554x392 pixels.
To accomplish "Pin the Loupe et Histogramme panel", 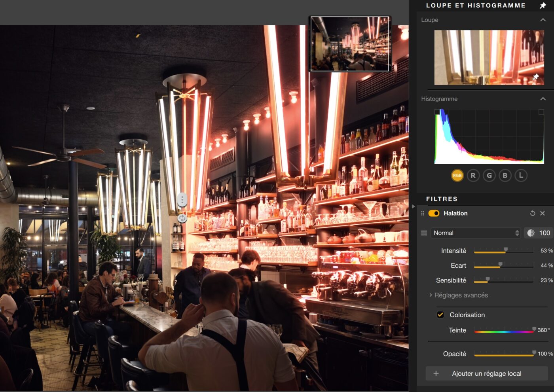I will click(543, 6).
